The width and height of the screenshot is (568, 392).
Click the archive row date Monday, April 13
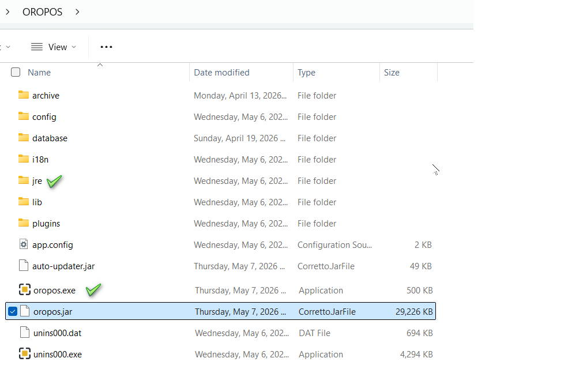[240, 96]
